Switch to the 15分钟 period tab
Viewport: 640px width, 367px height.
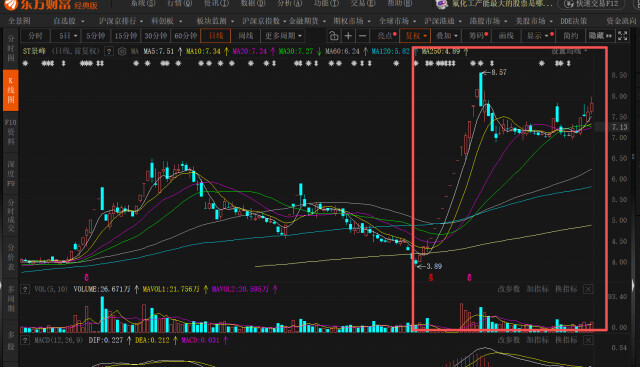(126, 36)
